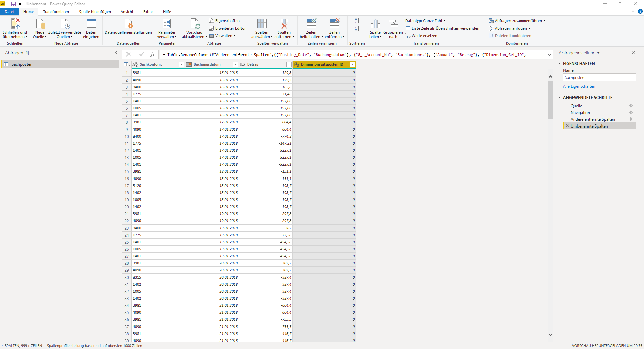The width and height of the screenshot is (644, 349).
Task: Click table options icon in grid corner
Action: click(x=126, y=64)
